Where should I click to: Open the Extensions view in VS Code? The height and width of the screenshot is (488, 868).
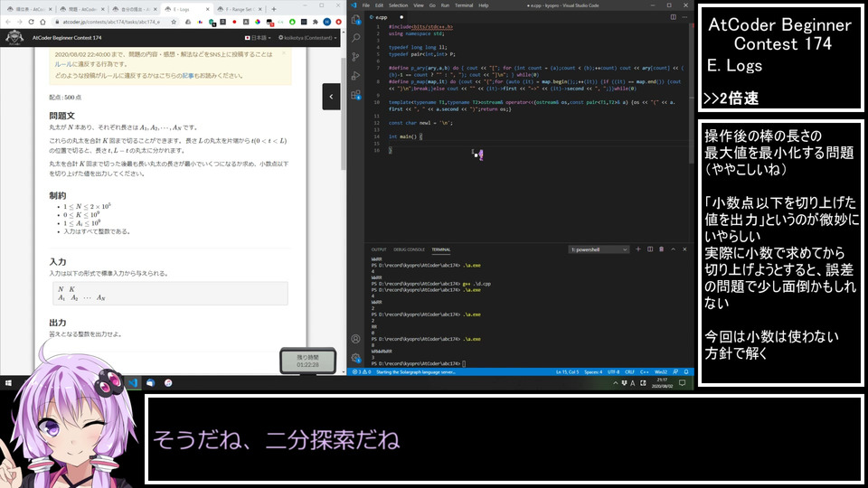click(x=356, y=95)
